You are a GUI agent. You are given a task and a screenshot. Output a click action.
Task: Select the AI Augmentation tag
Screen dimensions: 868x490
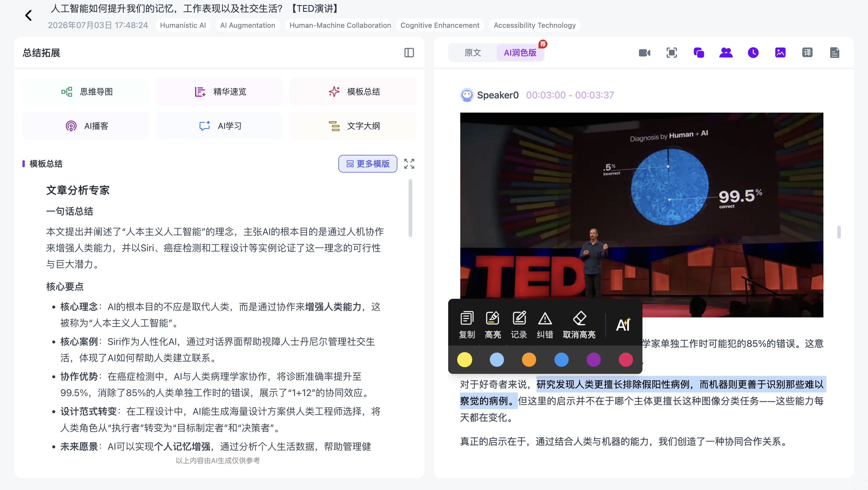(x=248, y=25)
